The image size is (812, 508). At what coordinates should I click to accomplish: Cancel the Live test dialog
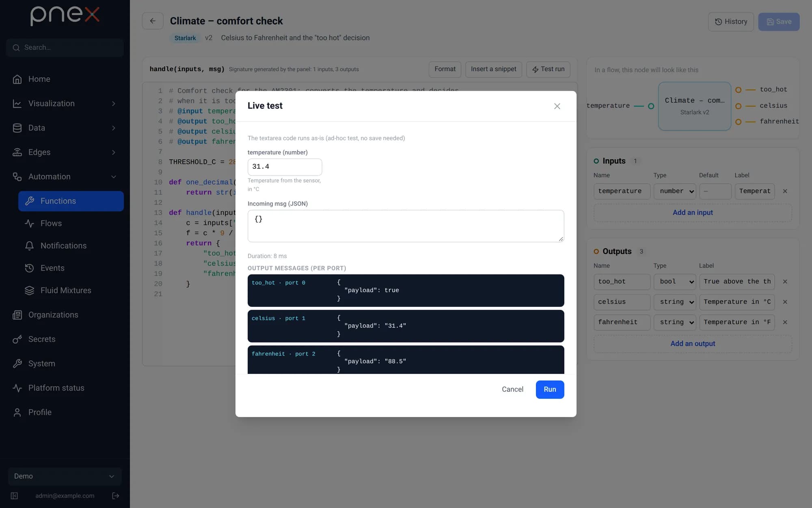[x=512, y=389]
